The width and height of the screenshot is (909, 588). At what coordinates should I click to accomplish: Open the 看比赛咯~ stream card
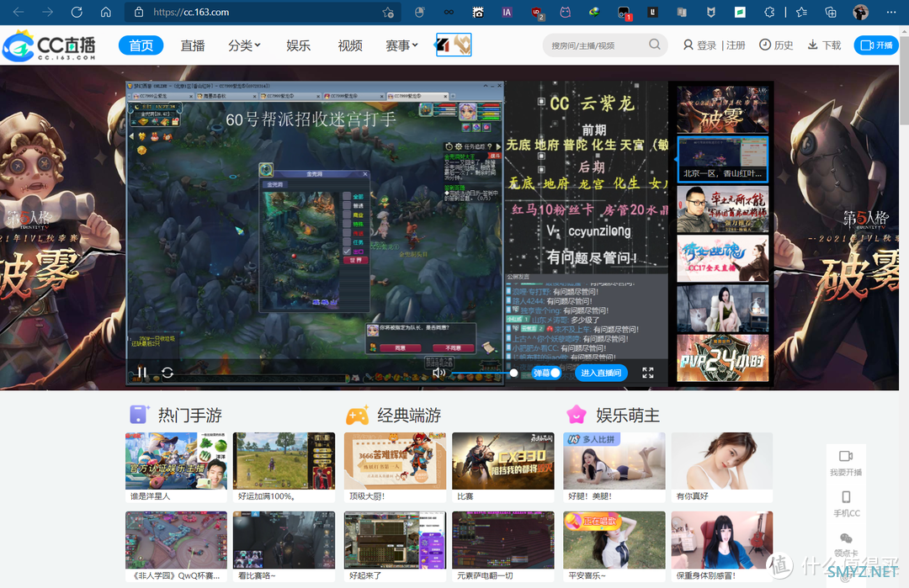284,547
